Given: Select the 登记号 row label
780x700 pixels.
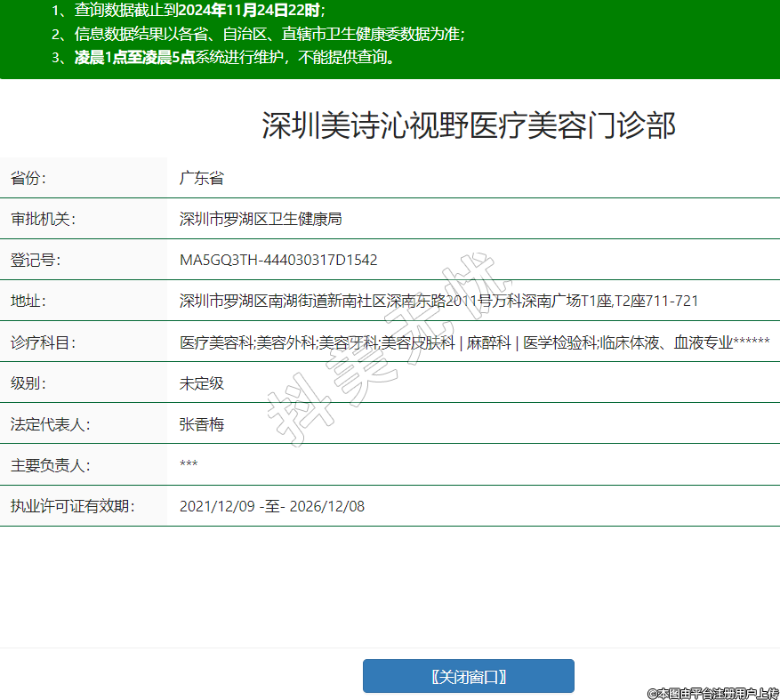Looking at the screenshot, I should point(35,260).
